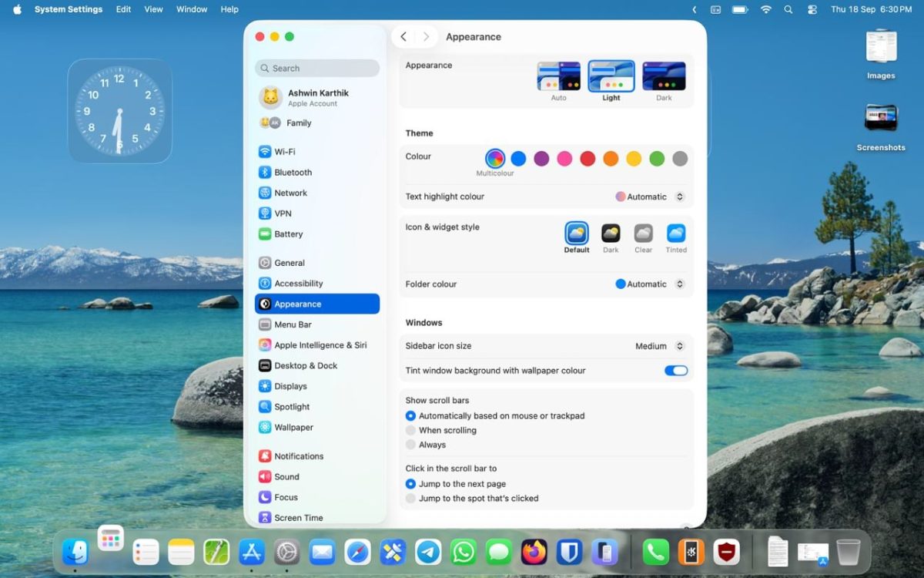Open Network settings in sidebar
Viewport: 924px width, 578px height.
[x=317, y=193]
